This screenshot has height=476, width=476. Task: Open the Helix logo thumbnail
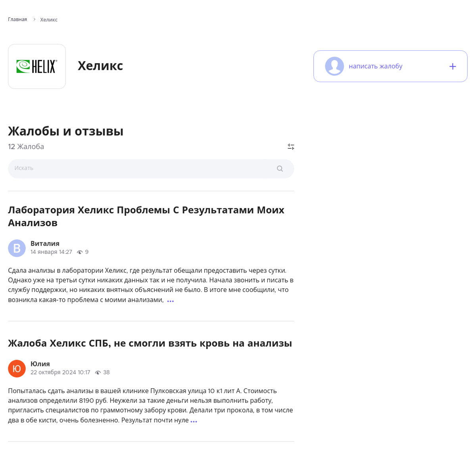[37, 66]
